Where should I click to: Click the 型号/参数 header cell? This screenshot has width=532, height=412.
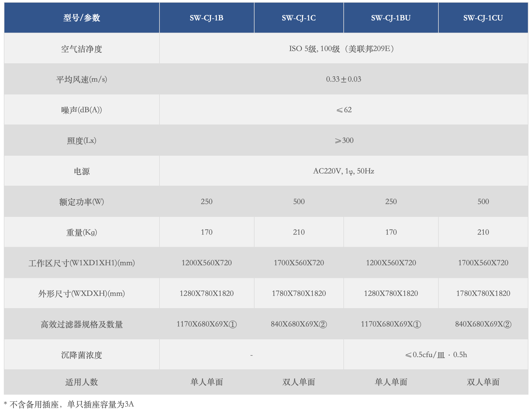(81, 17)
